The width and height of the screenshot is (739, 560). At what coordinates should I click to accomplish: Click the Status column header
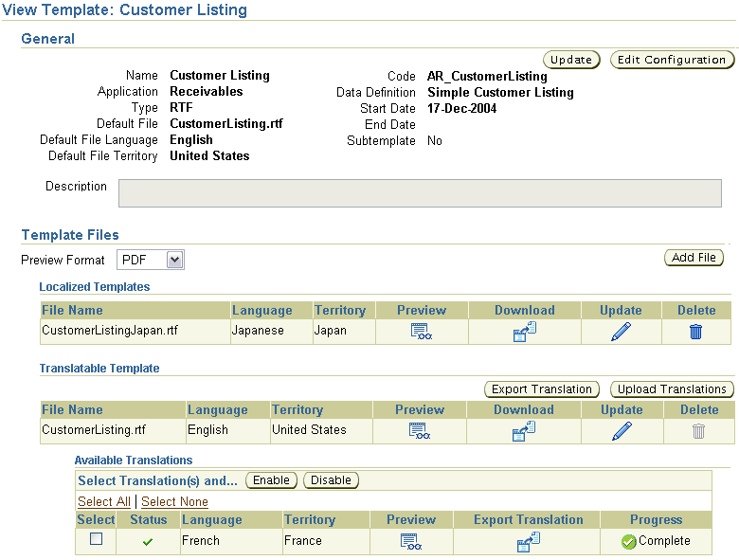click(x=149, y=519)
